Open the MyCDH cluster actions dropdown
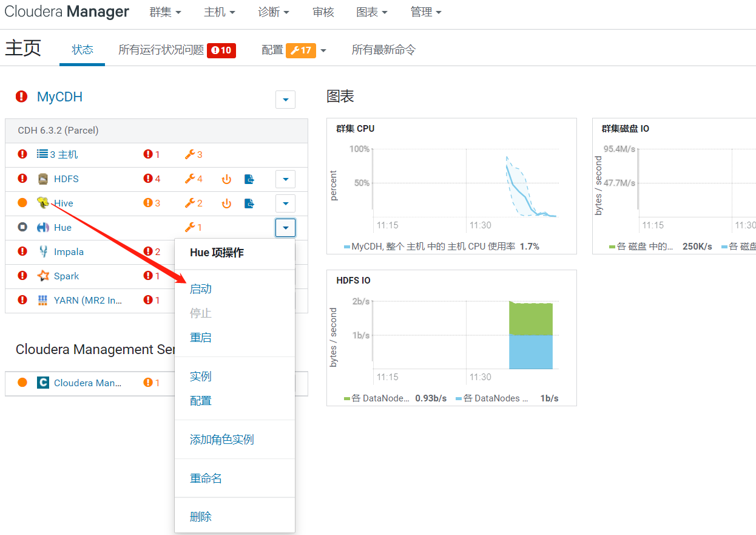The width and height of the screenshot is (756, 535). [x=285, y=100]
